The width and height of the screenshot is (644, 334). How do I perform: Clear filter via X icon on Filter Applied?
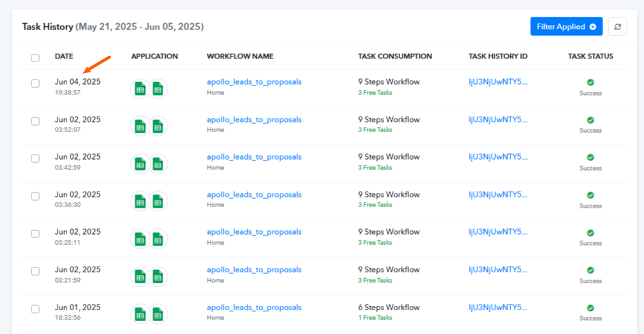(593, 27)
